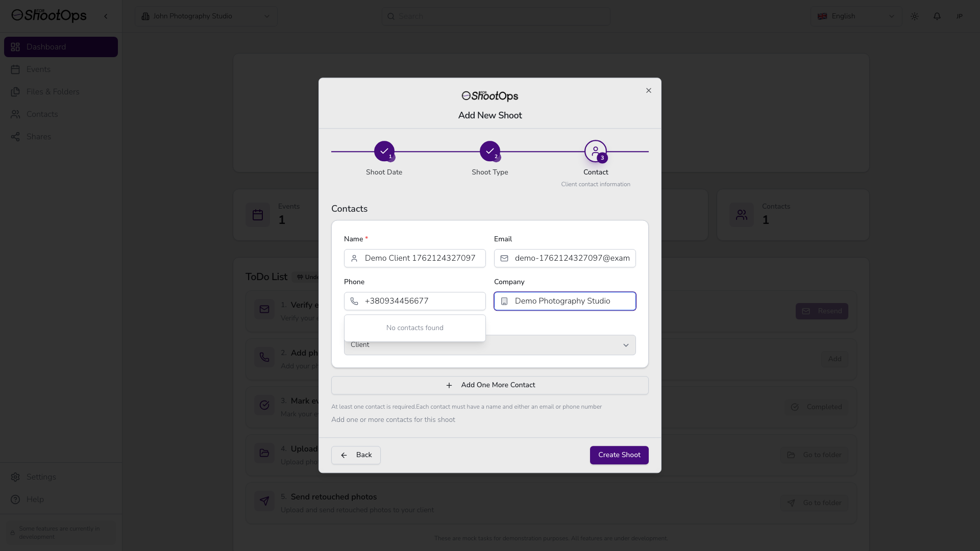
Task: Toggle the light/dark theme sun icon
Action: coord(914,16)
